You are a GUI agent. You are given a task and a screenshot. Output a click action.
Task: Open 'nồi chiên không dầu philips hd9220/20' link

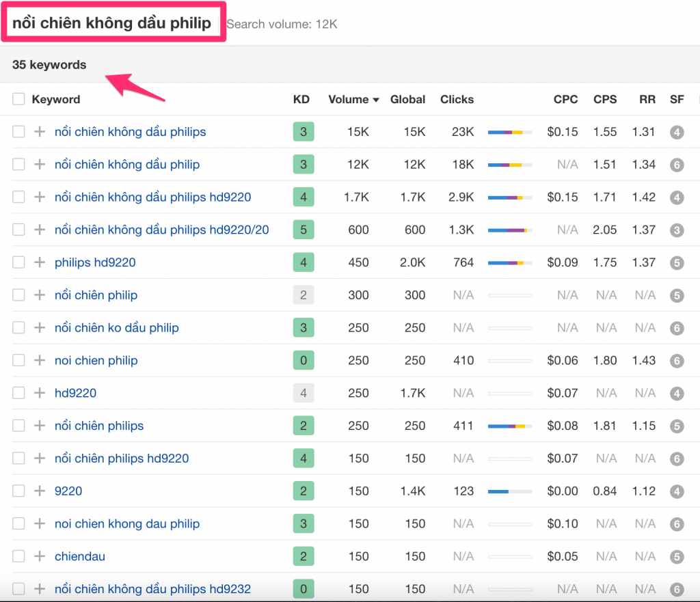click(161, 230)
